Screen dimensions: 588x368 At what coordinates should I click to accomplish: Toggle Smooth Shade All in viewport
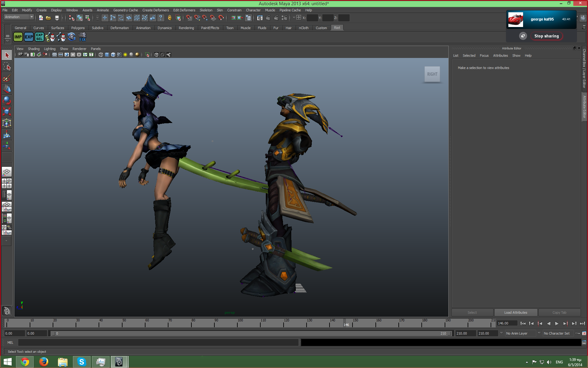107,55
